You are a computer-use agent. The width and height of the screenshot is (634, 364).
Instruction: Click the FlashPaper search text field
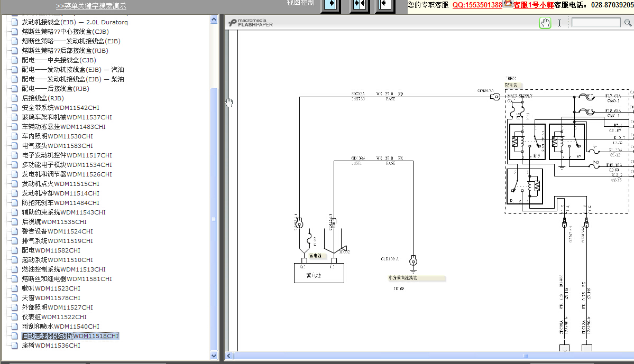(596, 23)
